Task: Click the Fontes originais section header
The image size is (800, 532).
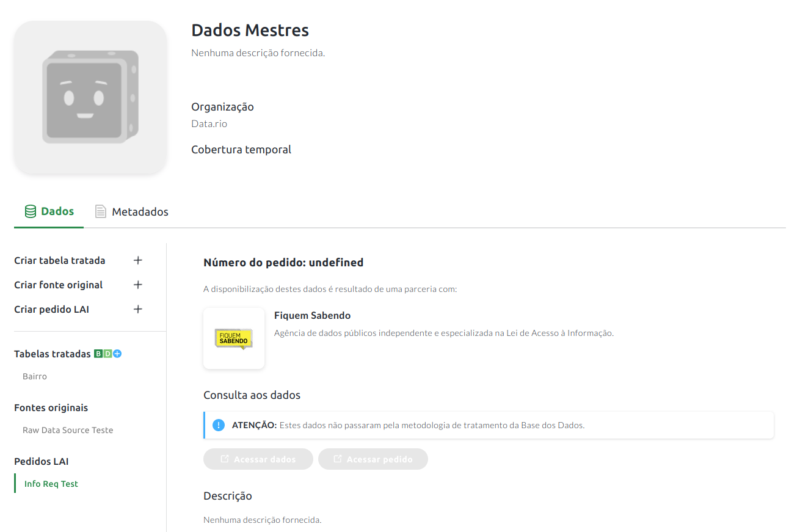Action: 51,407
